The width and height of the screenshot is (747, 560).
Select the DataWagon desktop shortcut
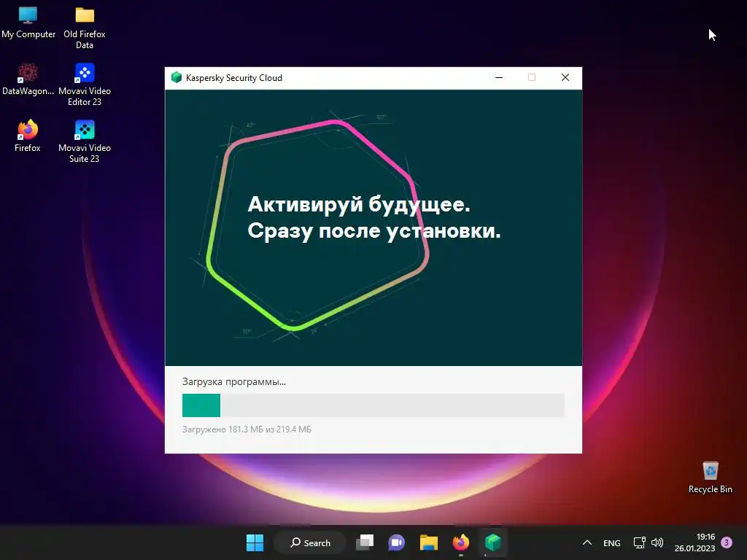tap(28, 79)
